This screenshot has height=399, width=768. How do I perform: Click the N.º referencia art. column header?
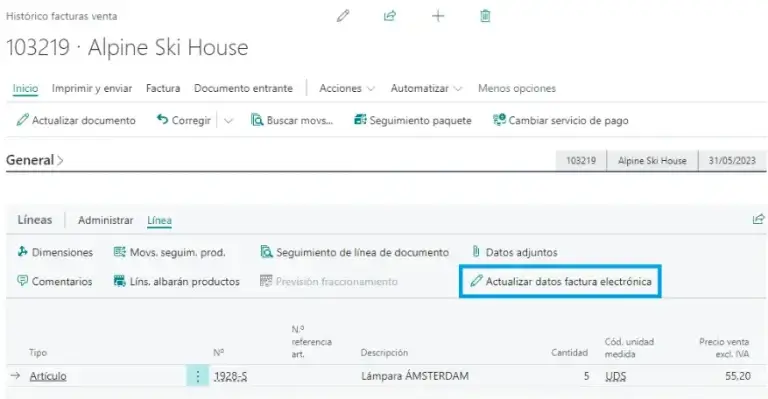pos(312,342)
